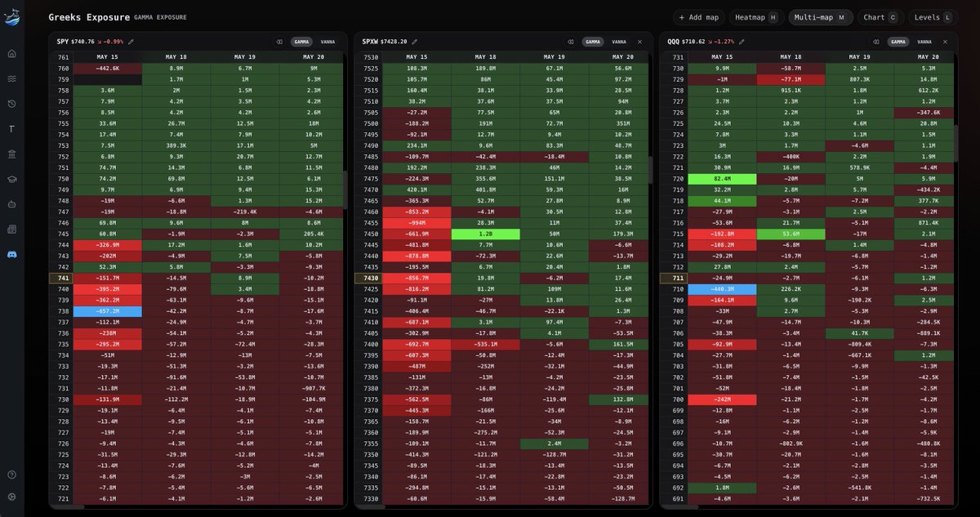The height and width of the screenshot is (517, 980).
Task: Open the newspaper news icon in sidebar
Action: pos(11,230)
